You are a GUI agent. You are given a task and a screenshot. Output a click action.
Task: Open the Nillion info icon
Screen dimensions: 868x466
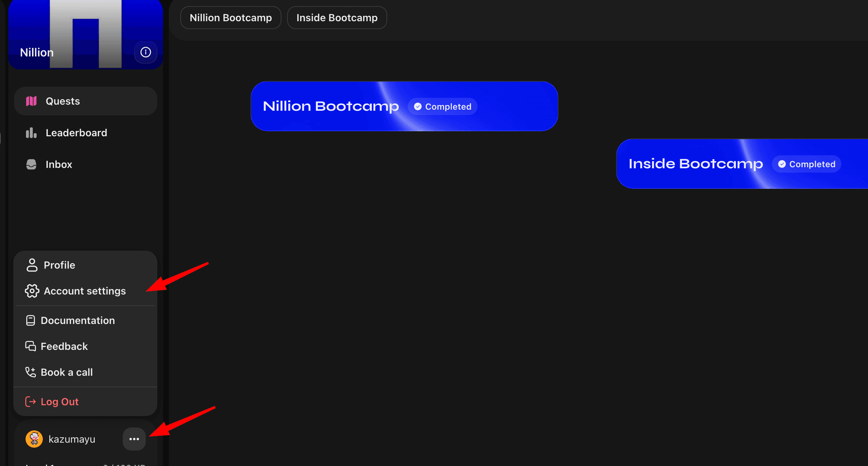pos(145,52)
